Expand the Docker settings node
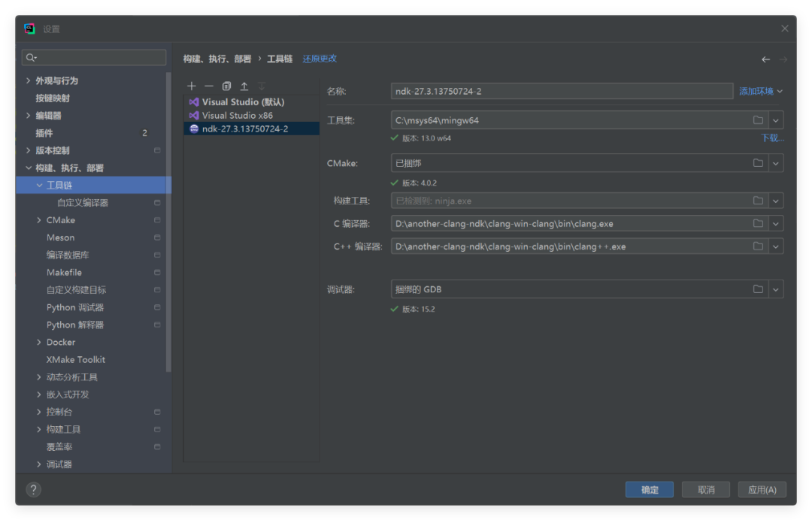The height and width of the screenshot is (520, 812). [x=39, y=343]
